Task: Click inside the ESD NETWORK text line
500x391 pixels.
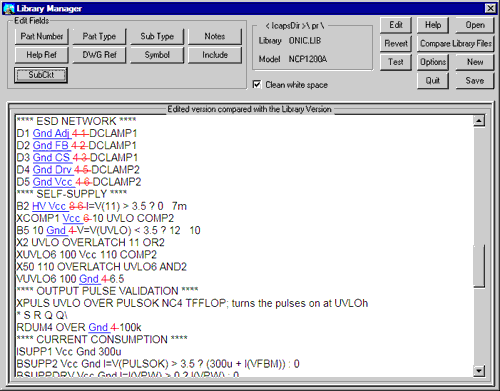Action: pyautogui.click(x=76, y=121)
